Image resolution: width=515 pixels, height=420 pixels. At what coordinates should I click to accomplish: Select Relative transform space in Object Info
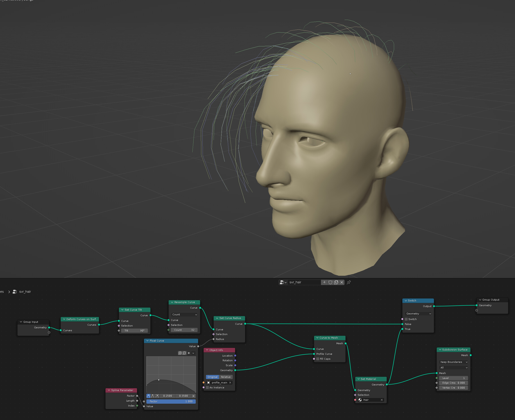click(225, 377)
